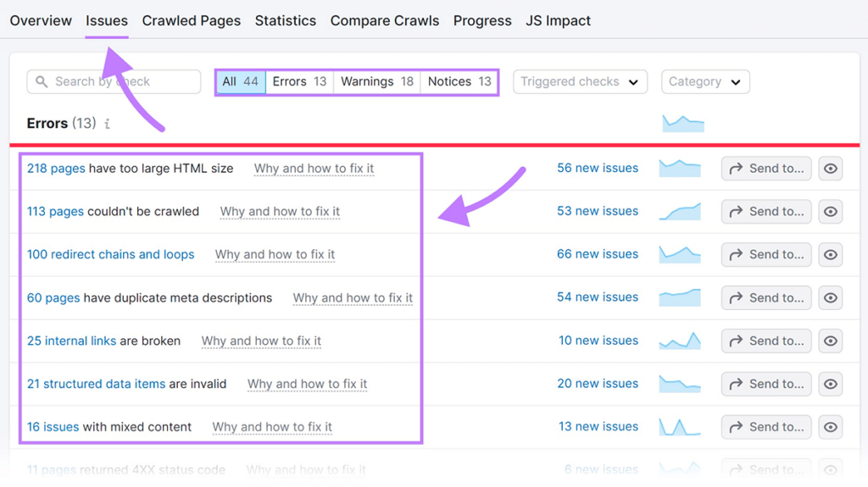Hide the couldn't be crawled issue with eye icon
Screen dimensions: 868x487
[x=831, y=212]
